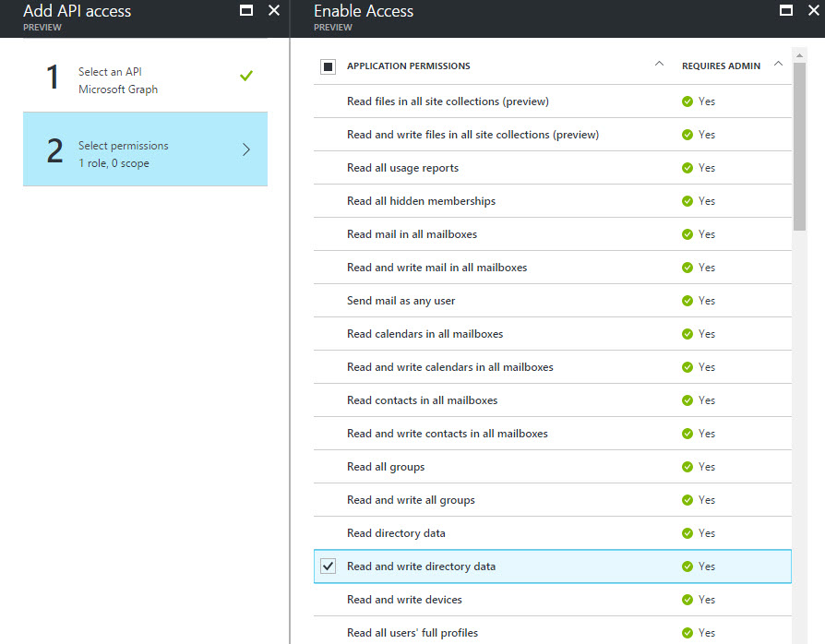Maximize the Enable Access blade

coord(786,11)
